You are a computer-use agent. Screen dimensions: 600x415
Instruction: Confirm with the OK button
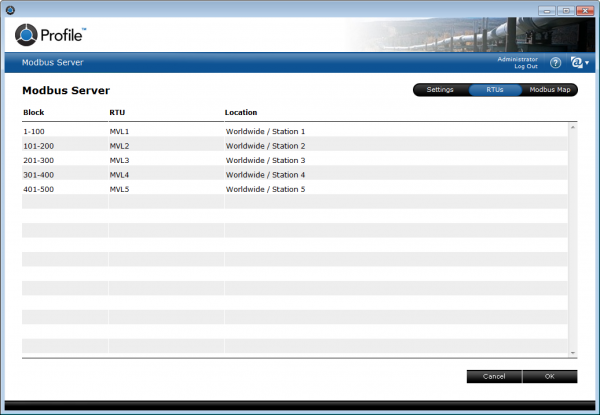click(x=550, y=376)
